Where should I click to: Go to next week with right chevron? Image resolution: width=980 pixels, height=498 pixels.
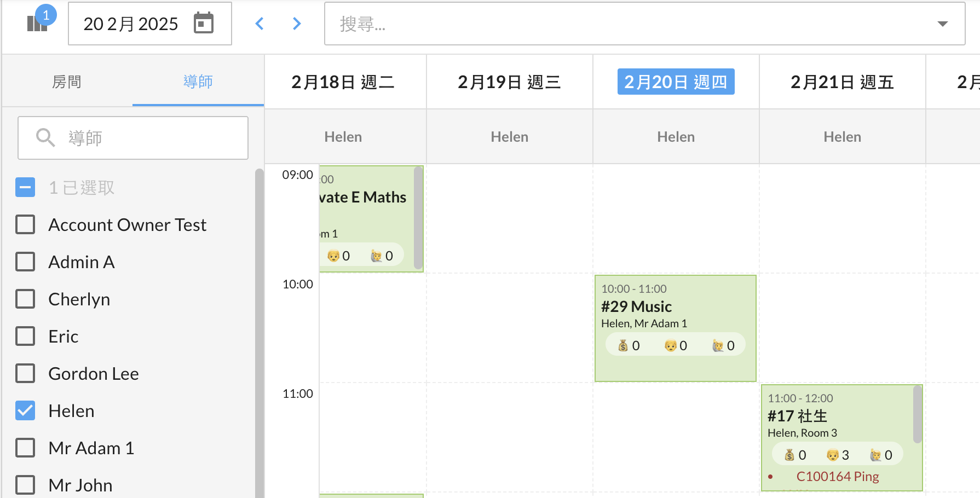click(297, 24)
